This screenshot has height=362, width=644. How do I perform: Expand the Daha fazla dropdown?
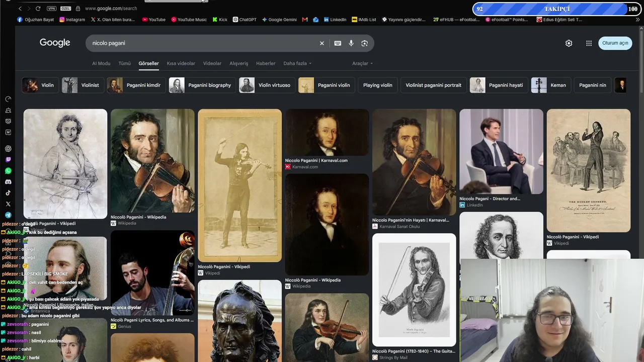click(297, 63)
